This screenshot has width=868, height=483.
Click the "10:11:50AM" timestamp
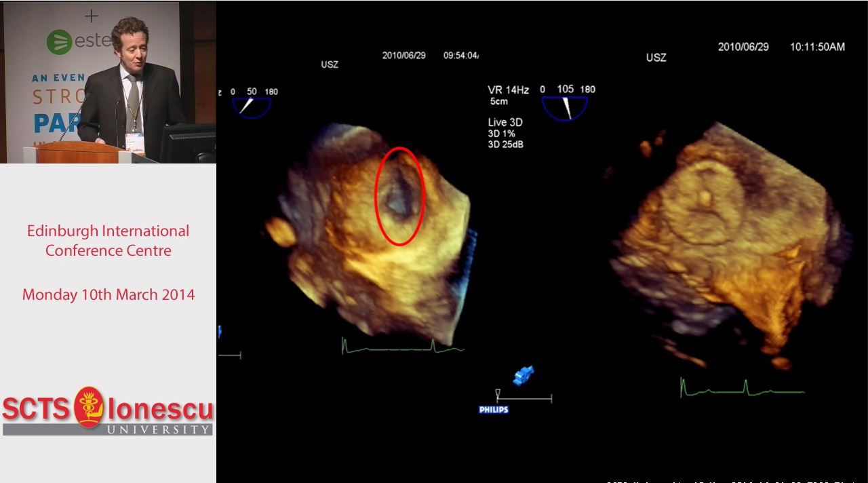coord(817,47)
